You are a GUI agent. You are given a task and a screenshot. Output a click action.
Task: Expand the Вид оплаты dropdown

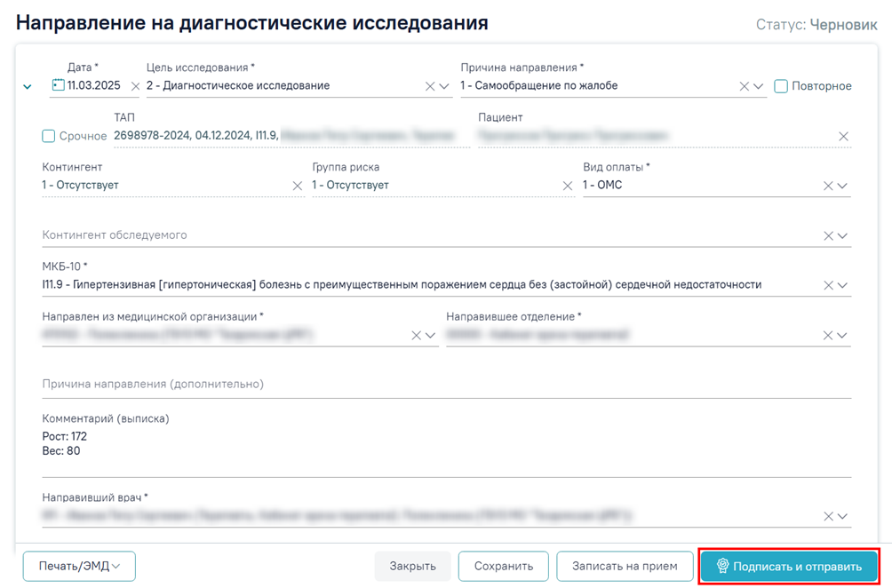[842, 186]
